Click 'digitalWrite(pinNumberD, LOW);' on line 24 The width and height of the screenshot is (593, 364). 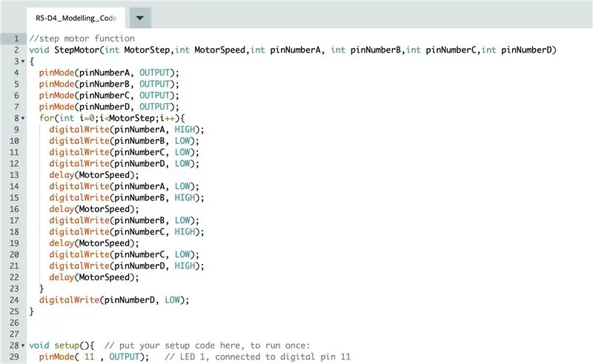(x=114, y=300)
